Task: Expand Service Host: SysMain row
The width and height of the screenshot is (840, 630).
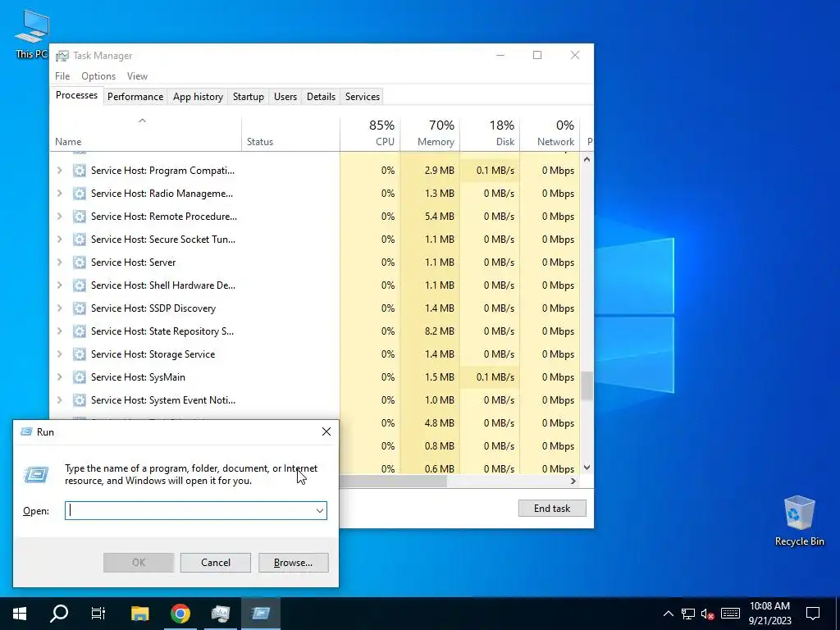Action: coord(59,377)
